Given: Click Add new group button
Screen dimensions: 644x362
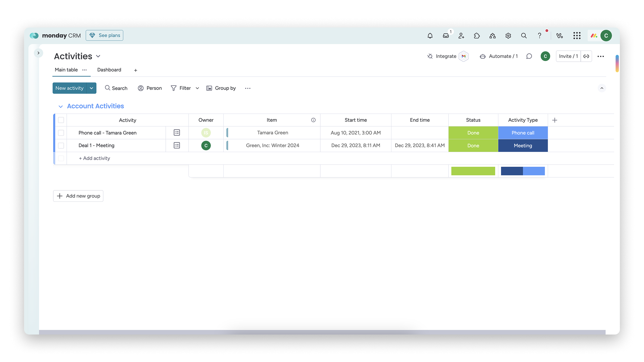Looking at the screenshot, I should tap(78, 196).
